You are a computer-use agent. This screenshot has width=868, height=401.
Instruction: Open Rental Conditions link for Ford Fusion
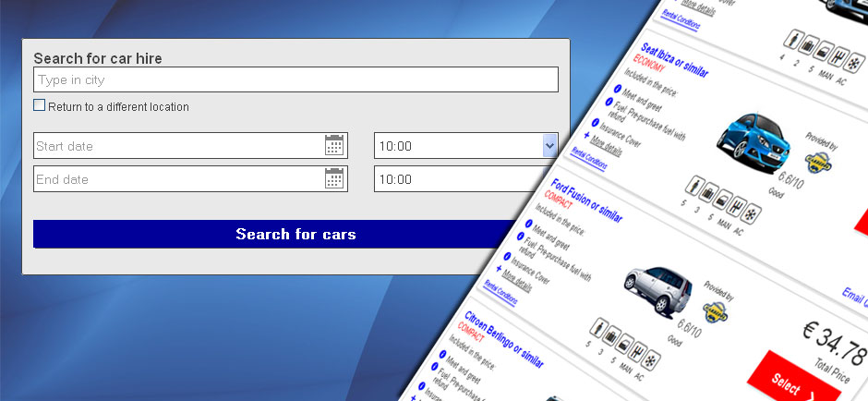tap(500, 292)
